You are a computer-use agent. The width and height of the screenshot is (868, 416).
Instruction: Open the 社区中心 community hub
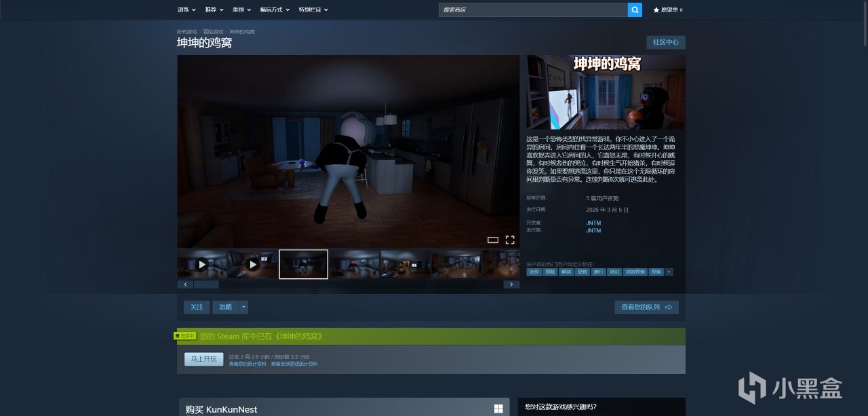click(666, 42)
